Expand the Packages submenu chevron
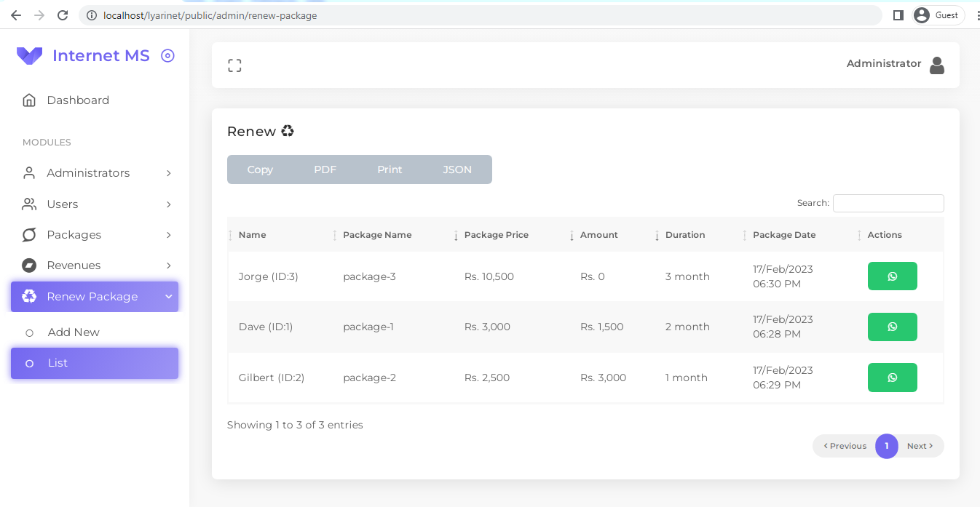This screenshot has height=507, width=980. (x=169, y=235)
